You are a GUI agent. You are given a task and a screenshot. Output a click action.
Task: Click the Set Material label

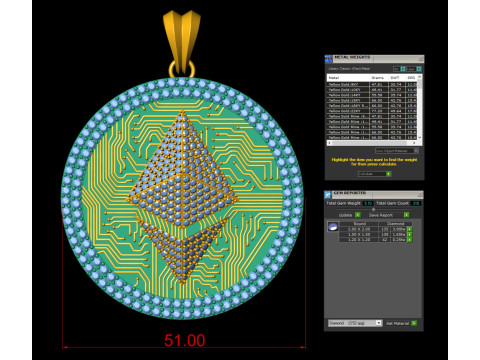[x=397, y=323]
